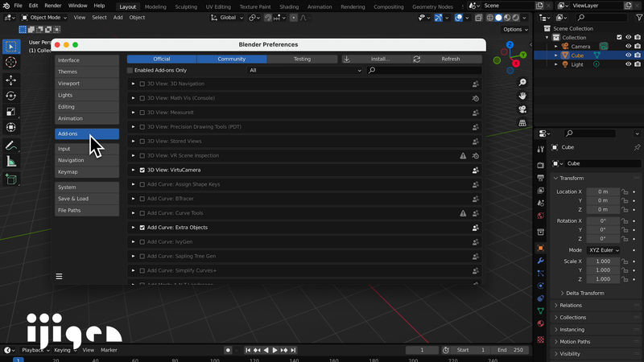This screenshot has width=644, height=362.
Task: Open the Render properties tab icon
Action: pos(540,165)
